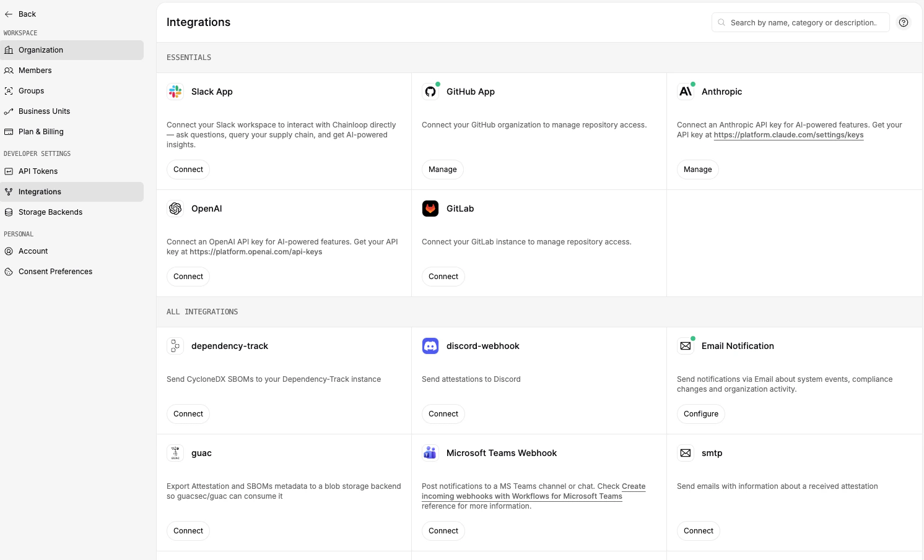This screenshot has height=560, width=924.
Task: Select API Tokens in sidebar
Action: [x=72, y=171]
